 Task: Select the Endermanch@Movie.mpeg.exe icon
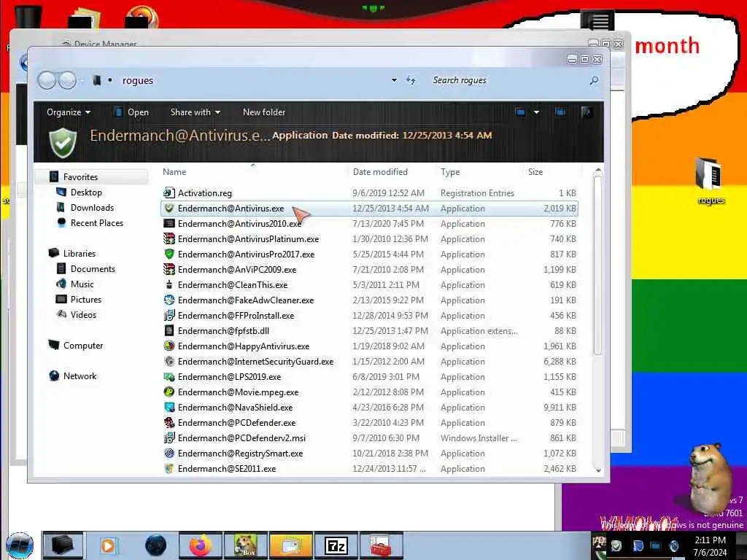tap(169, 392)
